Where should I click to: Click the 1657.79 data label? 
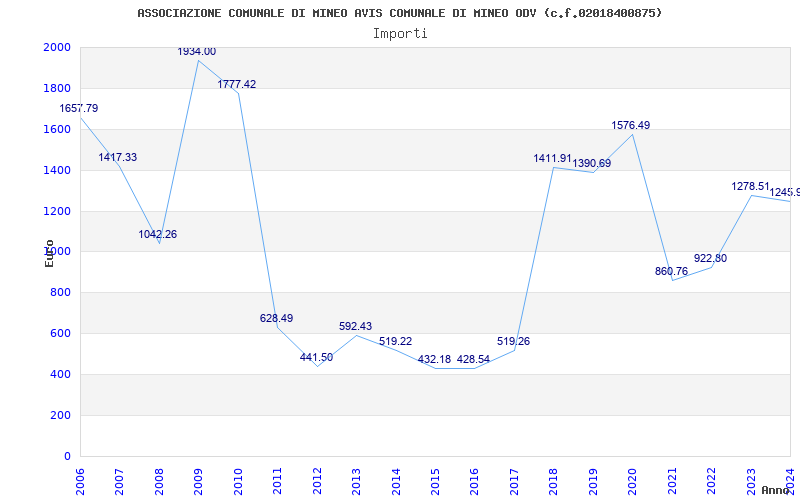[x=79, y=108]
